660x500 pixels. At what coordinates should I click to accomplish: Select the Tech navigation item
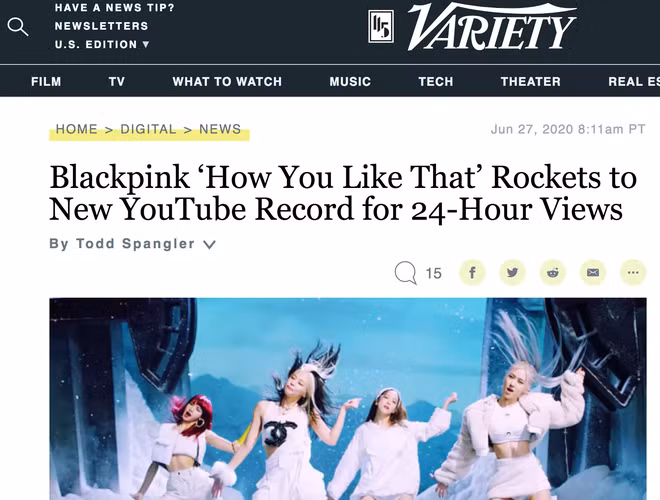436,81
